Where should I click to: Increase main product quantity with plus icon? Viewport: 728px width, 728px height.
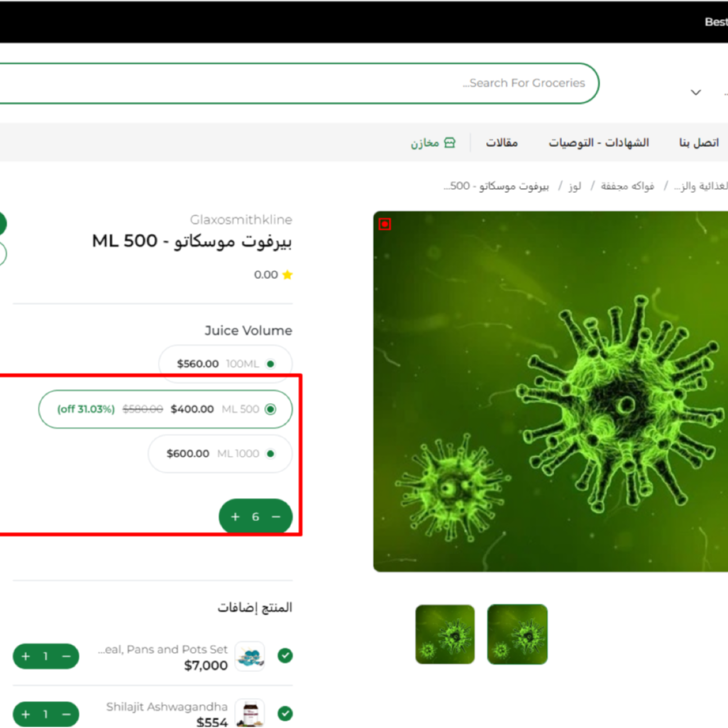(x=235, y=517)
